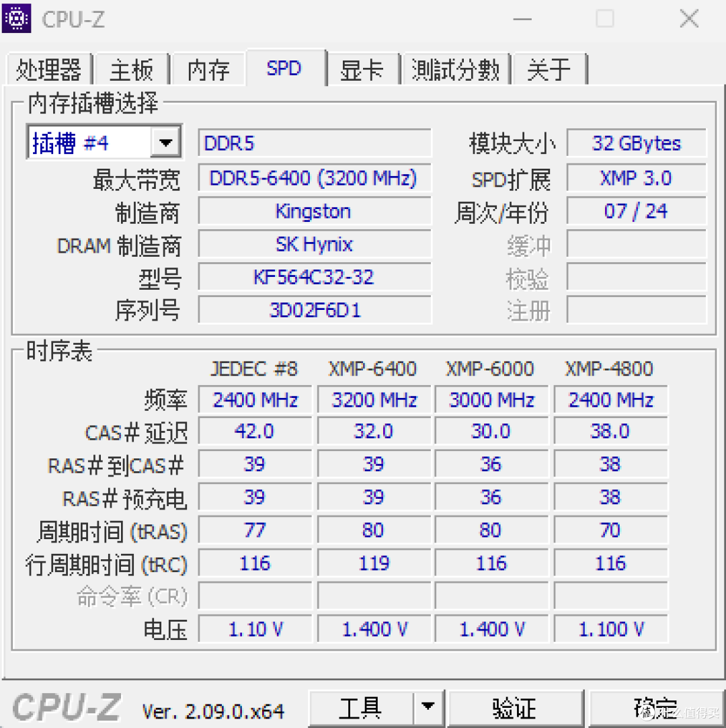Image resolution: width=726 pixels, height=728 pixels.
Task: Open the 内存 tab
Action: (208, 69)
